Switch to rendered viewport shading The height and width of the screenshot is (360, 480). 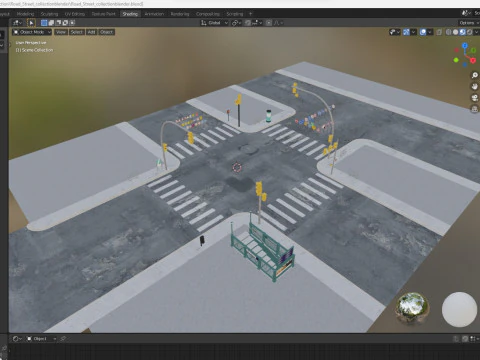tap(469, 32)
